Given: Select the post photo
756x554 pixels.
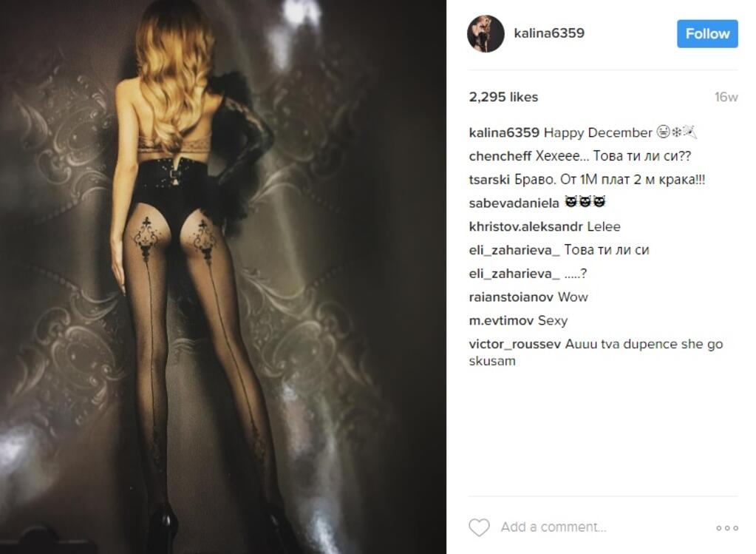Looking at the screenshot, I should [222, 277].
